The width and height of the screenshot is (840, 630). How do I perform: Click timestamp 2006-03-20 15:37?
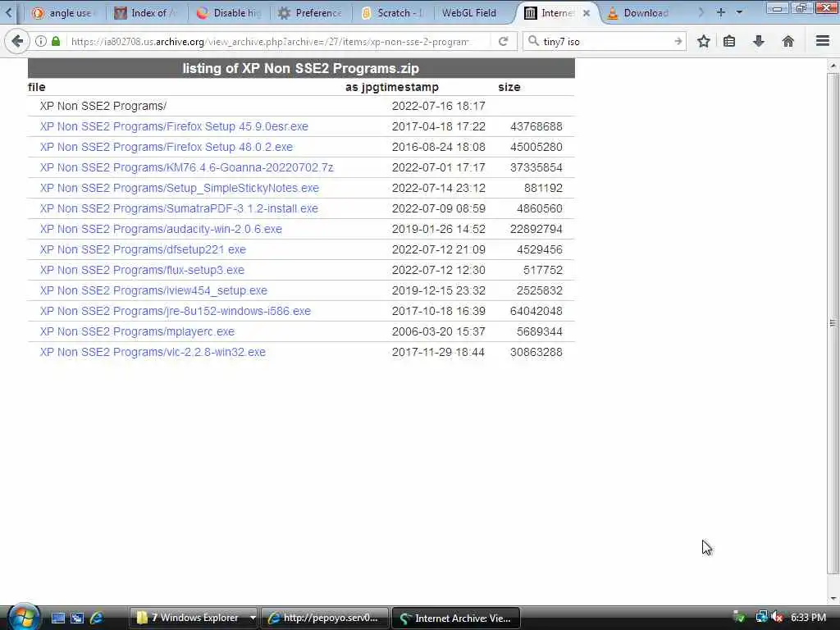tap(438, 331)
